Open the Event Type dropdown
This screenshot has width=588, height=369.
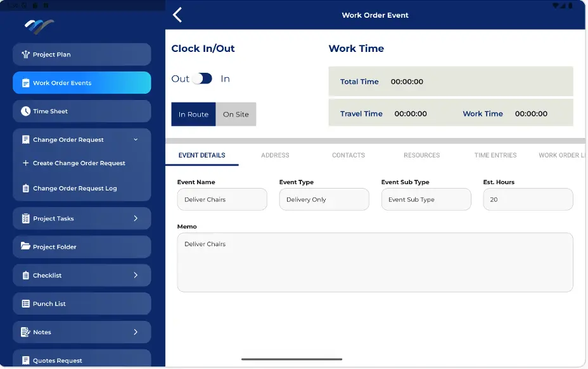[324, 199]
